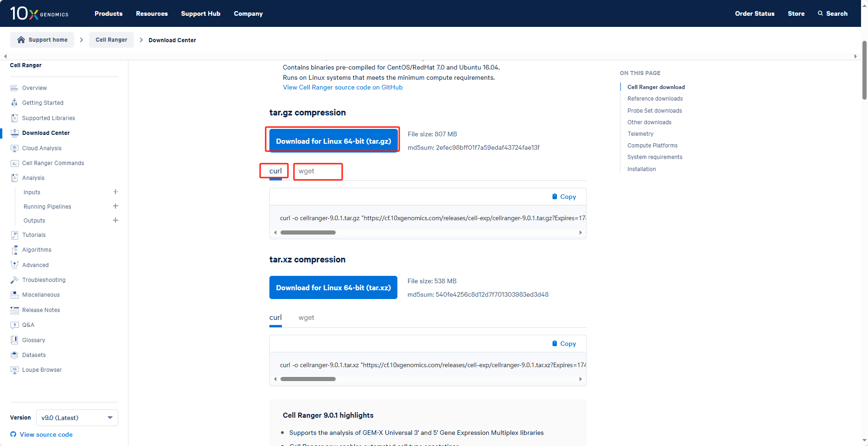Screen dimensions: 868x446
Task: Go to Order Status
Action: click(x=754, y=13)
